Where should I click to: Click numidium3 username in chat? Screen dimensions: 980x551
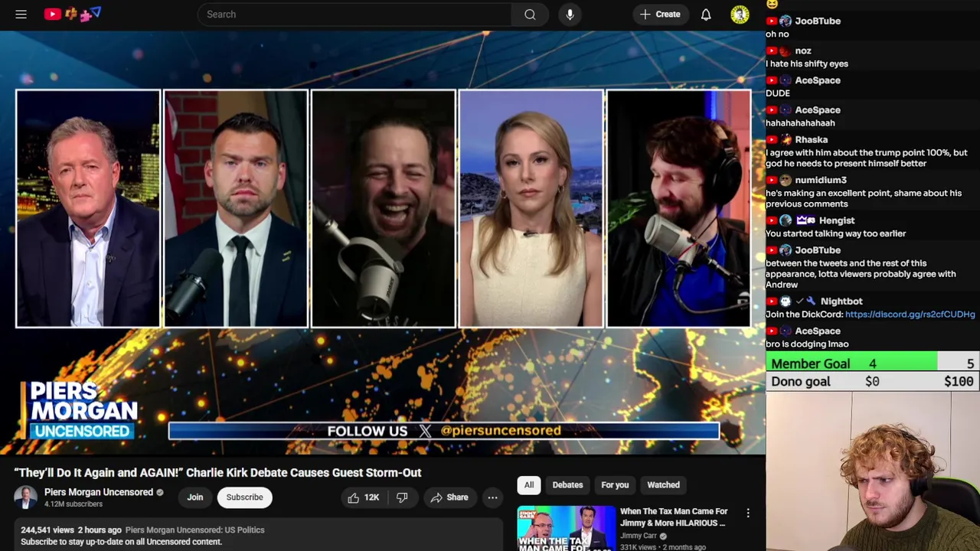click(x=821, y=180)
